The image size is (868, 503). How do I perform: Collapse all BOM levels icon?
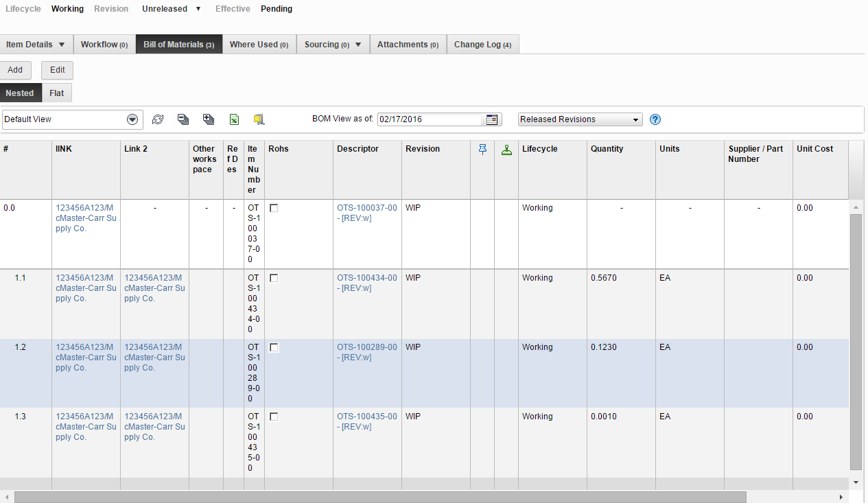point(183,119)
